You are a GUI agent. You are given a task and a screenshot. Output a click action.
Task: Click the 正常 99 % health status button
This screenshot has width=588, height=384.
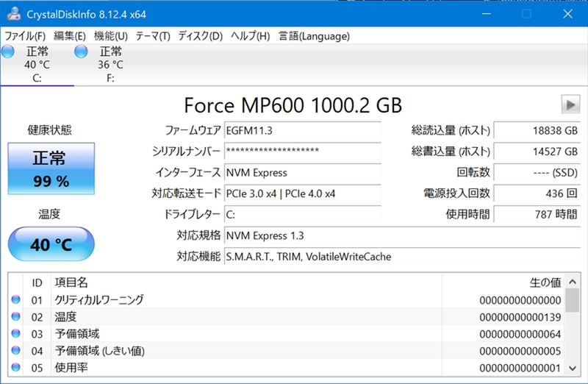tap(51, 168)
